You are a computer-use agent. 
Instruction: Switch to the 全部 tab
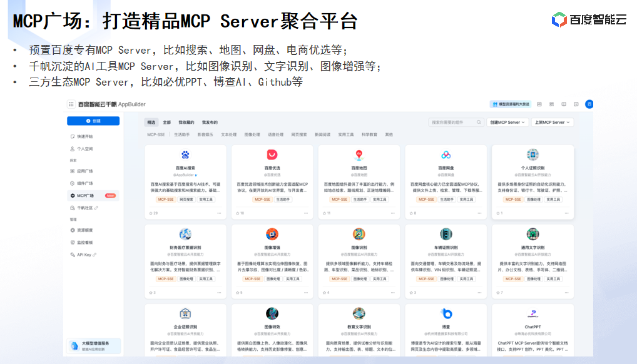coord(166,122)
